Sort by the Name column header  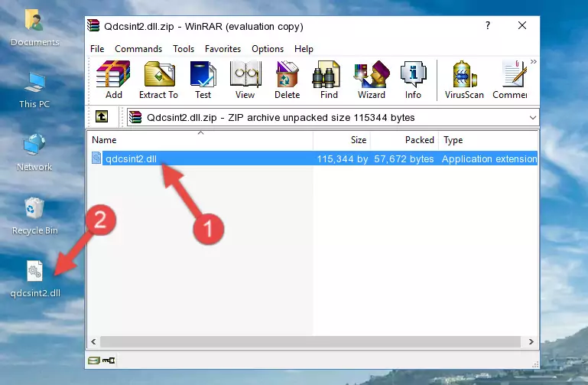coord(200,140)
